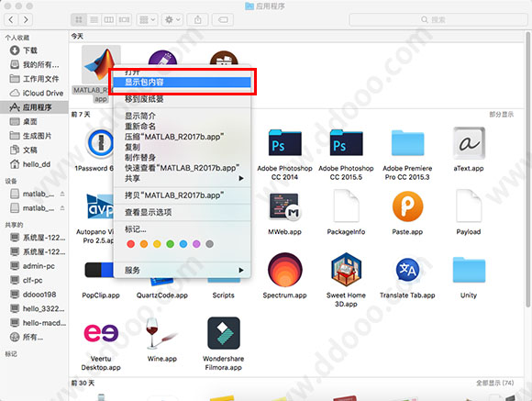Select the Wine.app icon
Image resolution: width=532 pixels, height=401 pixels.
click(162, 333)
